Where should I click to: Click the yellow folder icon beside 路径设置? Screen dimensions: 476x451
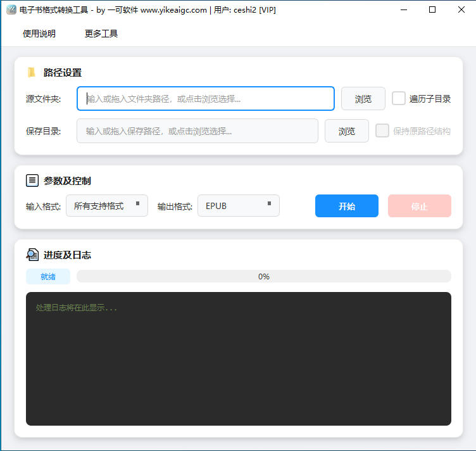pyautogui.click(x=32, y=73)
